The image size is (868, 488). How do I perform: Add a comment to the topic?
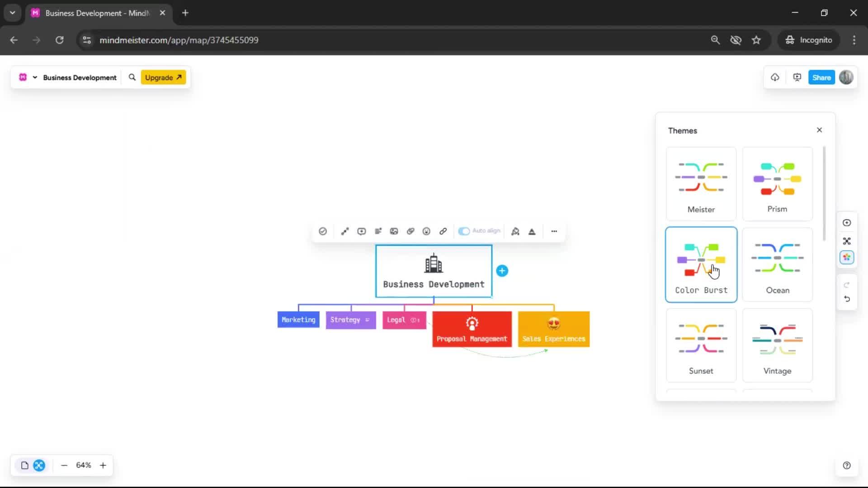pos(362,231)
